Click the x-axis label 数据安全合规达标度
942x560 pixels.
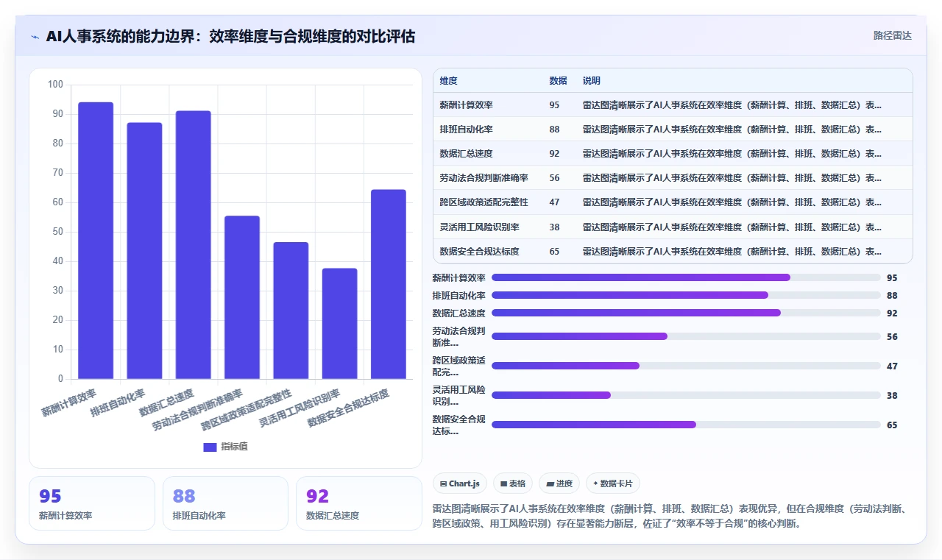tap(348, 408)
